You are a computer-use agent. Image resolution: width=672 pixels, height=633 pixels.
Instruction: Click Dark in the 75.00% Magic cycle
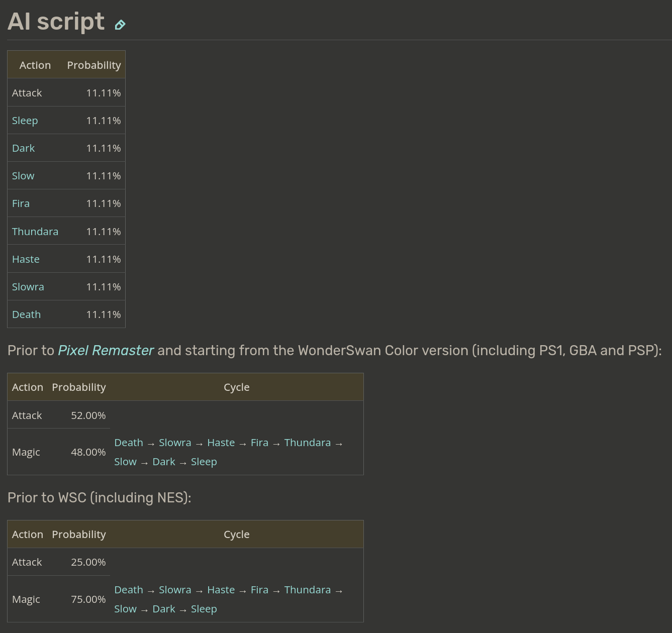pos(164,609)
